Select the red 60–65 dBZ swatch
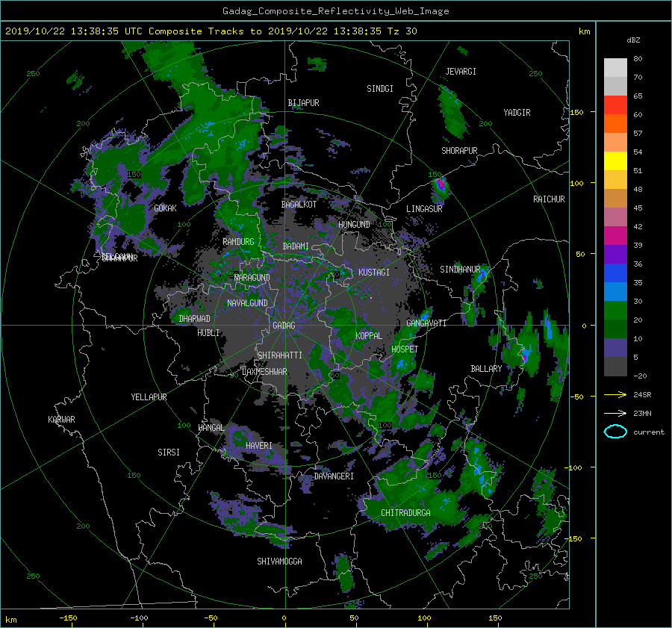The image size is (672, 628). pyautogui.click(x=615, y=105)
